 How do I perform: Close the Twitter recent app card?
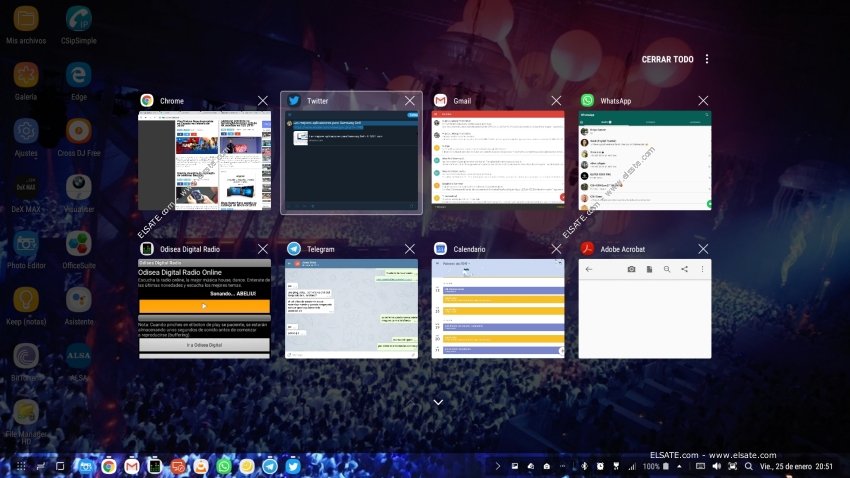(410, 101)
